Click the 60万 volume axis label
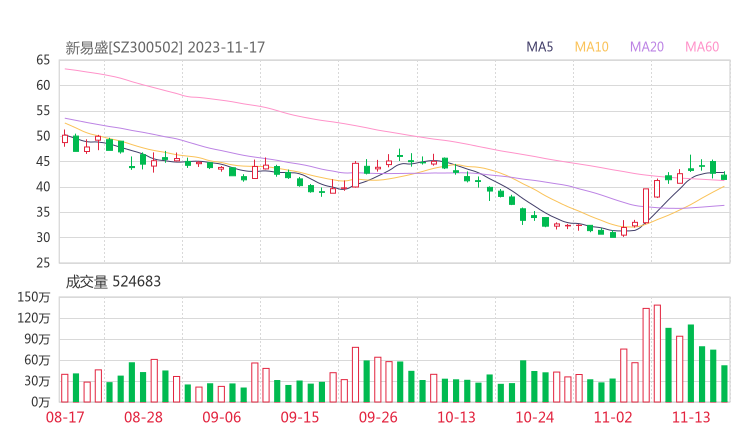Image resolution: width=740 pixels, height=440 pixels. (x=37, y=360)
